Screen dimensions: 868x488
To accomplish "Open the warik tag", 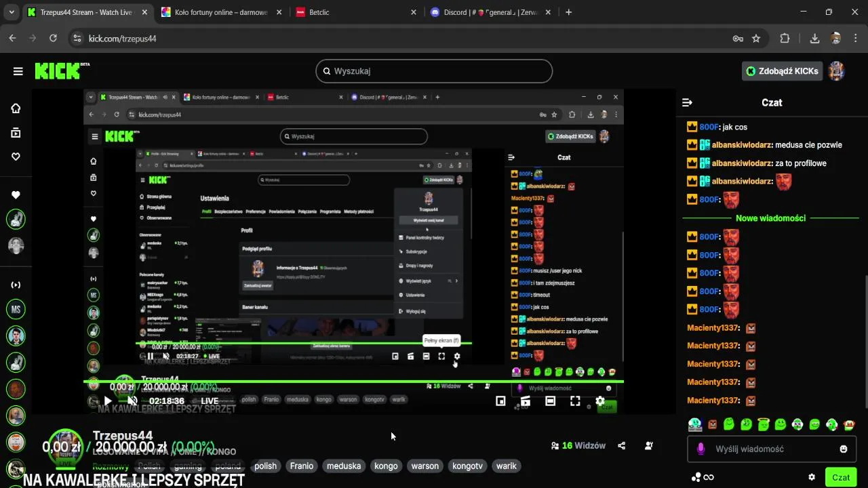I will (x=507, y=466).
